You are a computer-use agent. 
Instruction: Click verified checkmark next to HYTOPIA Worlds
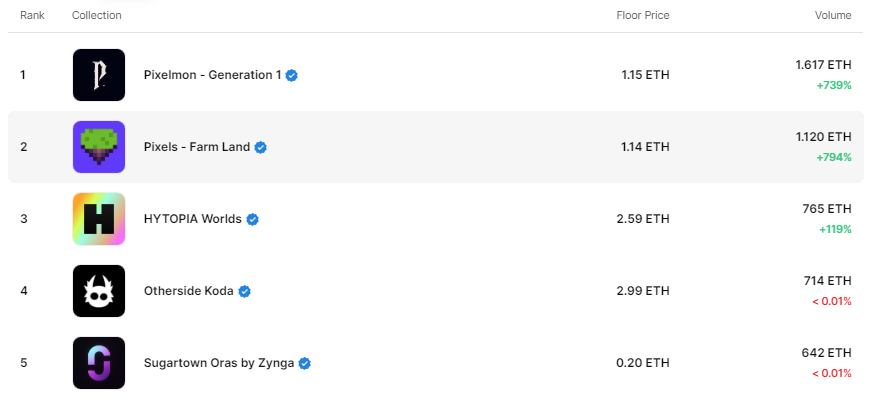click(253, 219)
